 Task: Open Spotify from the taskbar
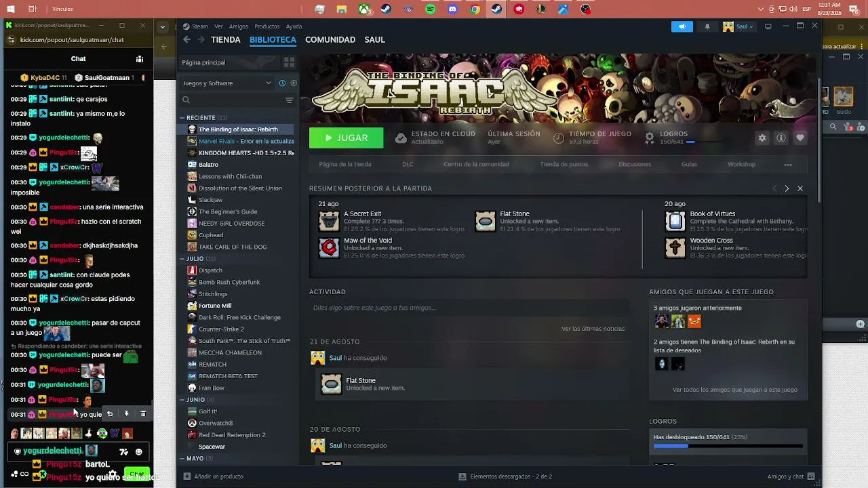[x=431, y=9]
